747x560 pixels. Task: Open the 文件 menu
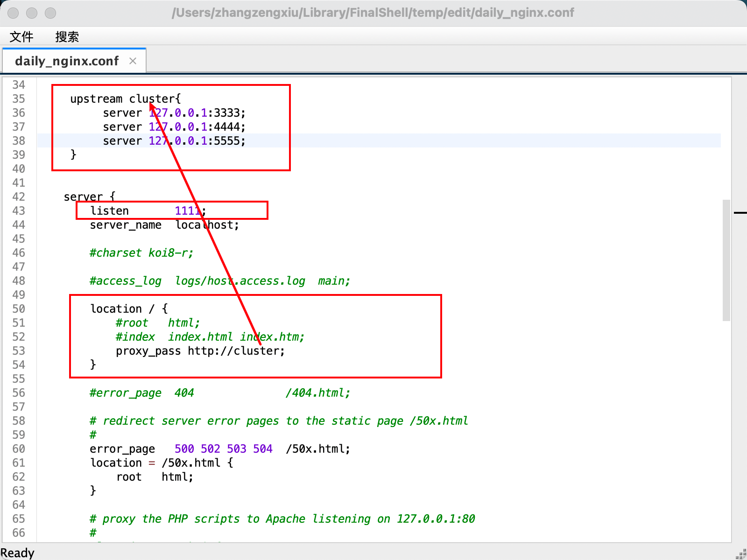point(21,36)
